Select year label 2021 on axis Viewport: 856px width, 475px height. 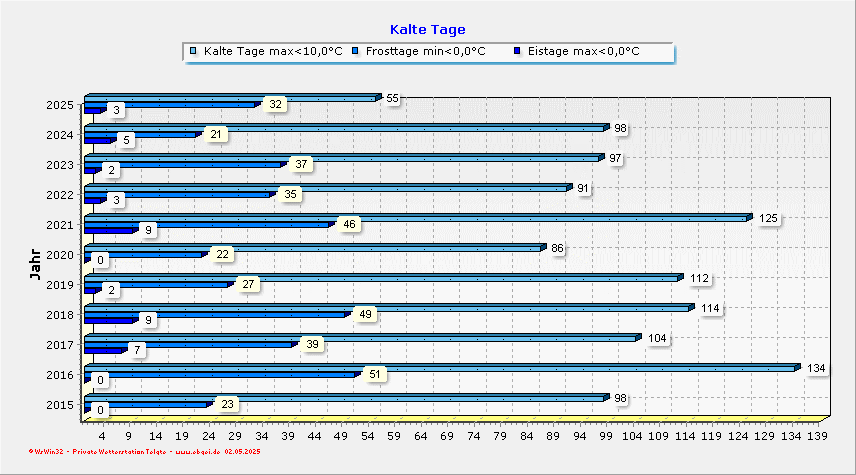pyautogui.click(x=60, y=225)
